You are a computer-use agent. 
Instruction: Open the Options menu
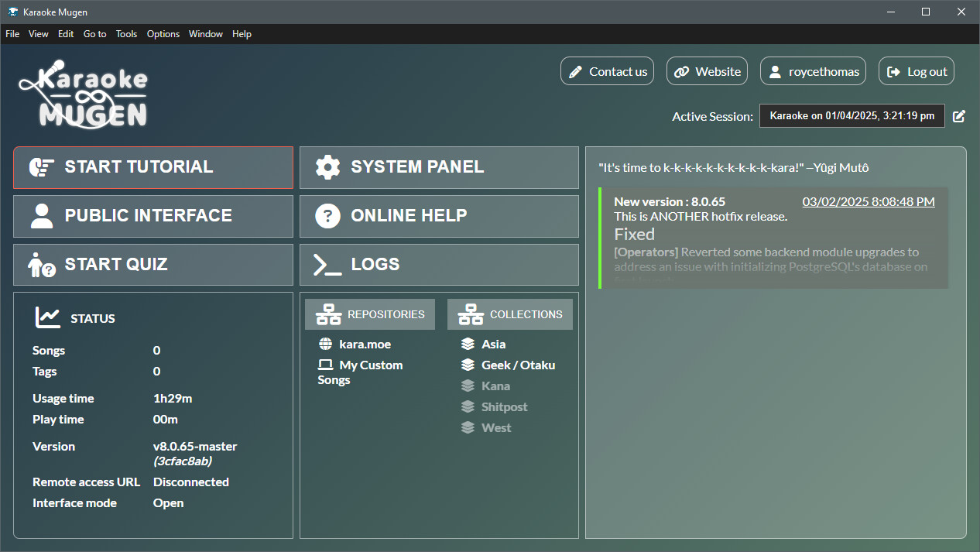tap(163, 34)
